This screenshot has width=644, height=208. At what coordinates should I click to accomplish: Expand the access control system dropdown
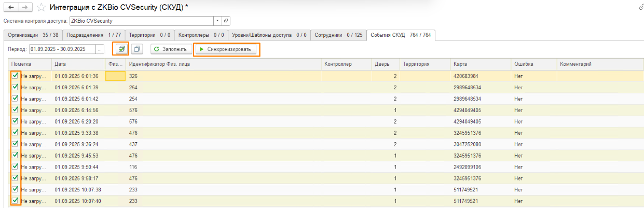tap(217, 21)
